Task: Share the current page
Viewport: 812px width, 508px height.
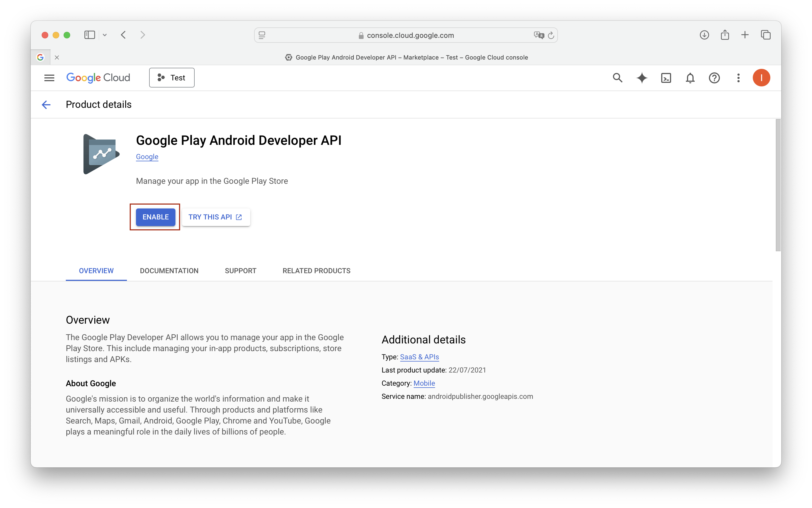Action: (725, 35)
